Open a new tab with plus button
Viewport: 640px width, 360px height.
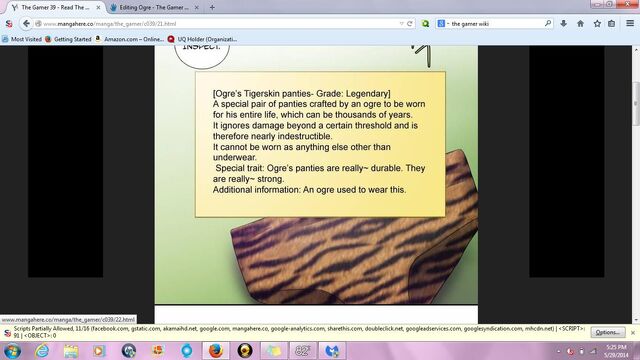(212, 7)
